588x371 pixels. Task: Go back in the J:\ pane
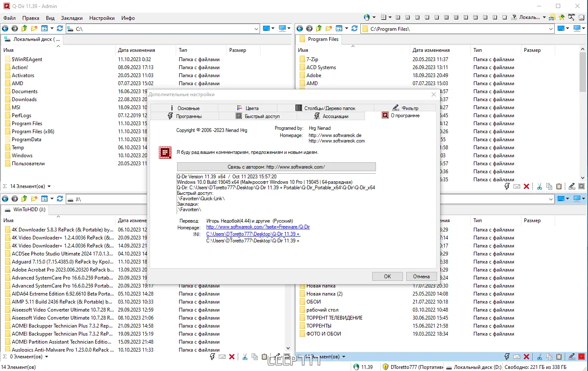pos(5,199)
